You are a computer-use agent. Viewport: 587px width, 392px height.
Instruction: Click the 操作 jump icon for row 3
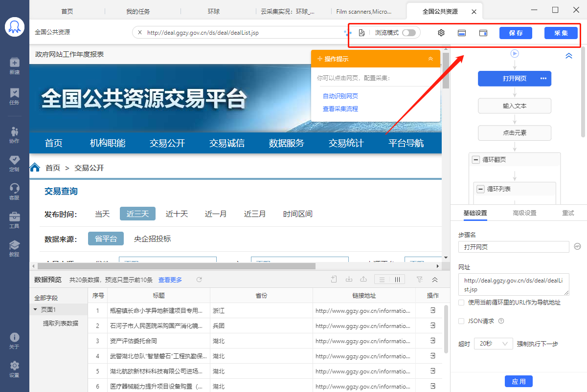click(x=432, y=341)
